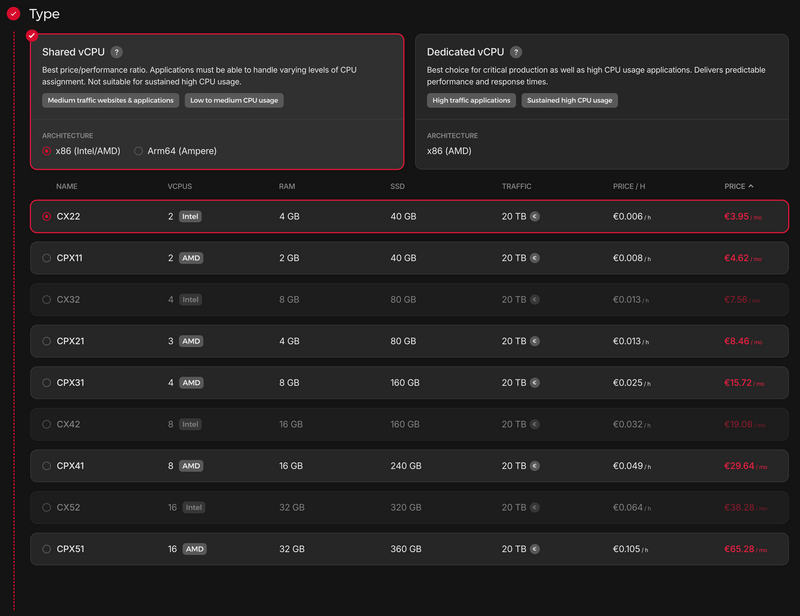The height and width of the screenshot is (616, 800).
Task: Select the CX22 server radio button
Action: tap(46, 216)
